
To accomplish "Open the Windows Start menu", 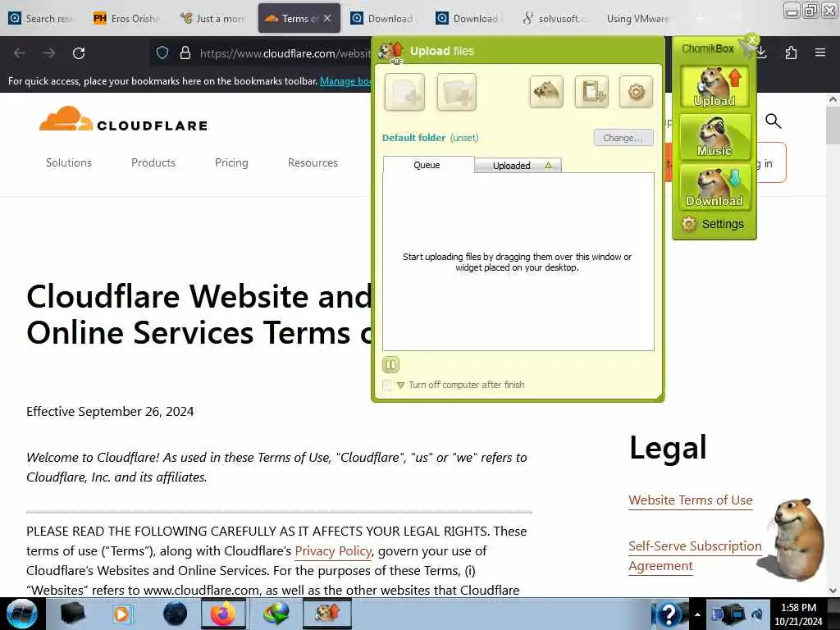I will (21, 614).
